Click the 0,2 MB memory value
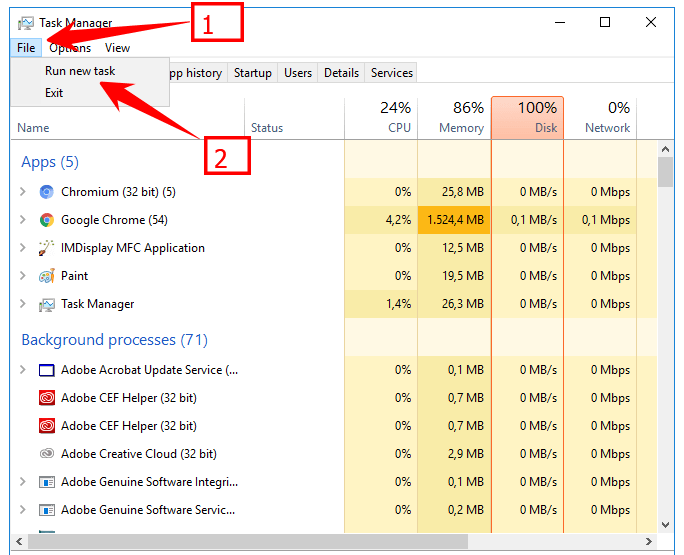The width and height of the screenshot is (684, 555). pos(465,510)
